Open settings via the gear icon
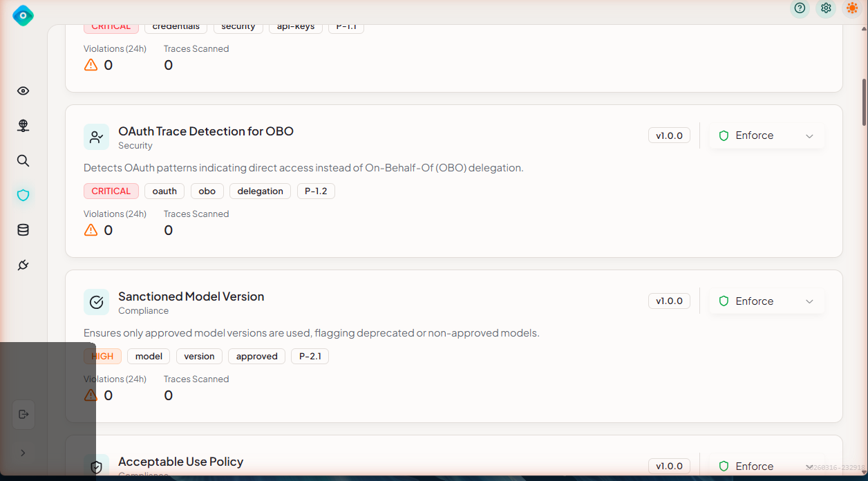868x481 pixels. (x=826, y=8)
